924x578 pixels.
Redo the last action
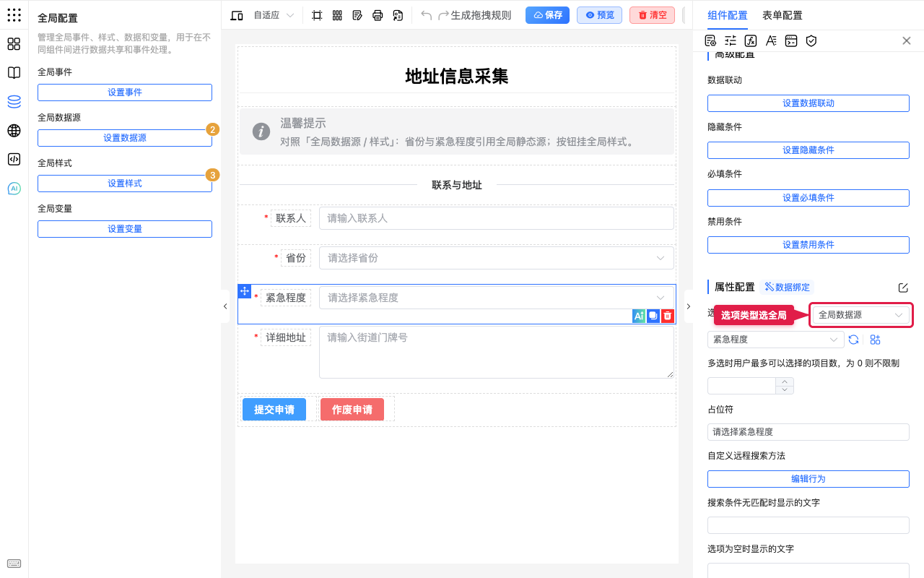444,15
